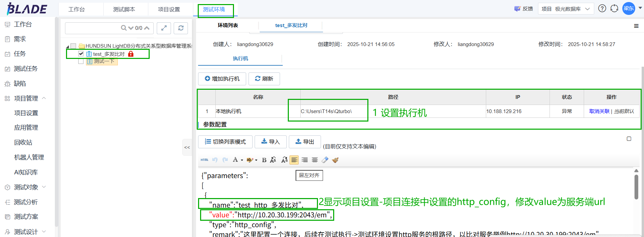Apply center alignment in the editor toolbar
The height and width of the screenshot is (237, 644).
pyautogui.click(x=315, y=160)
